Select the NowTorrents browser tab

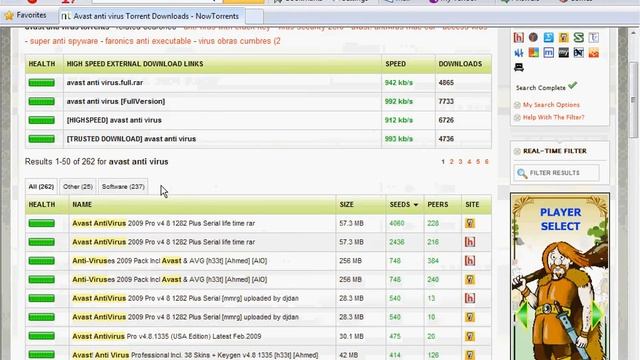pos(152,16)
